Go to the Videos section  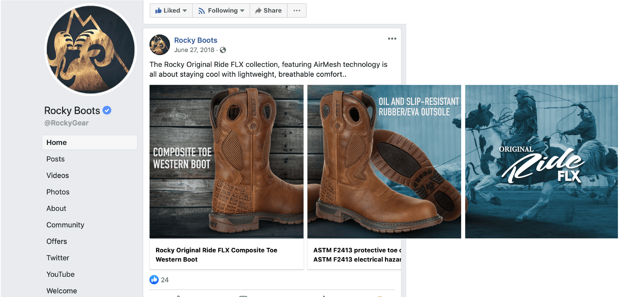[58, 175]
